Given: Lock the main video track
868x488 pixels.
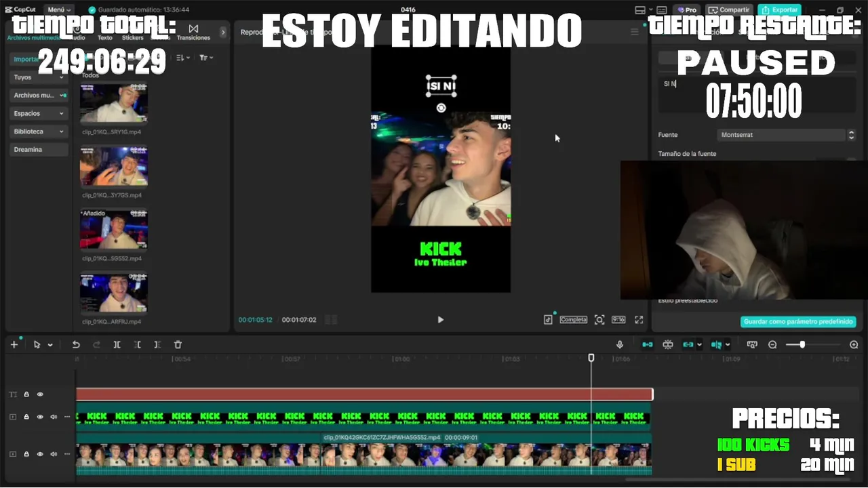Looking at the screenshot, I should click(x=26, y=454).
